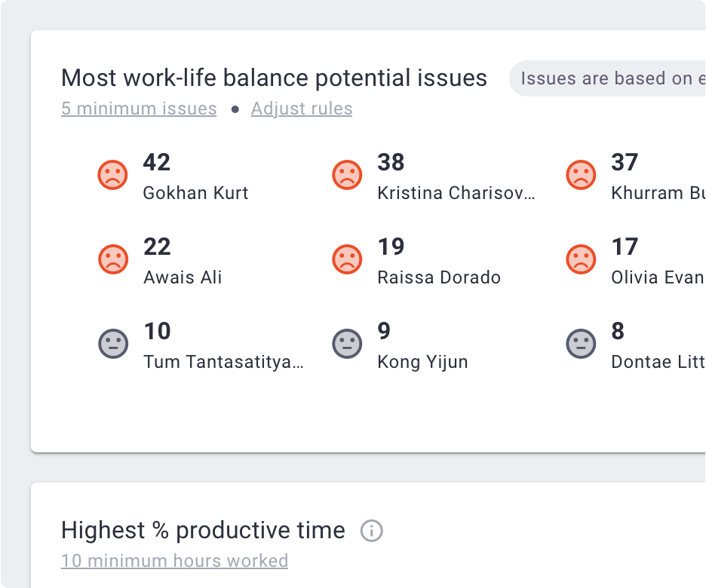Open the 10 minimum hours worked link
The image size is (706, 588).
[174, 561]
